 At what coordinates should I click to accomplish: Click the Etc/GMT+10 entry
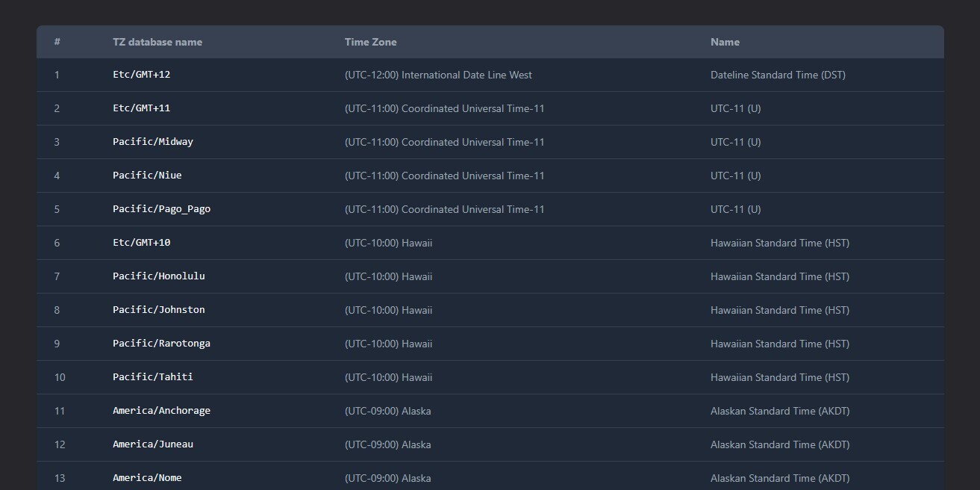(142, 243)
